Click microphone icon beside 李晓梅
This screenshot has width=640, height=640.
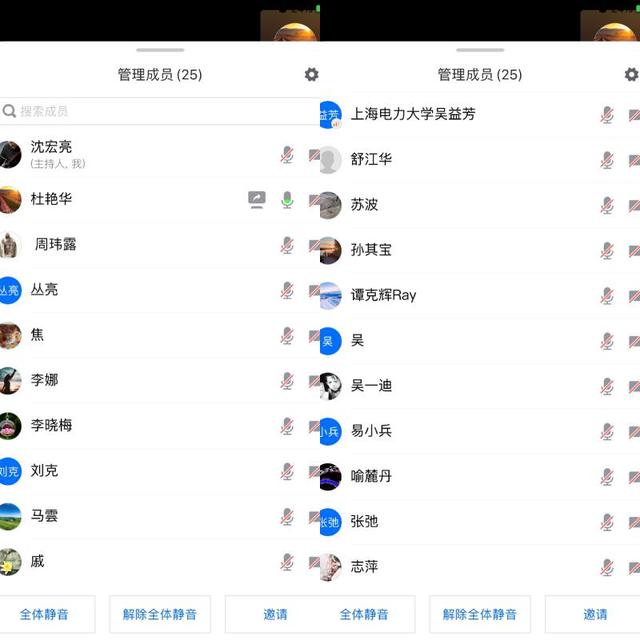287,427
